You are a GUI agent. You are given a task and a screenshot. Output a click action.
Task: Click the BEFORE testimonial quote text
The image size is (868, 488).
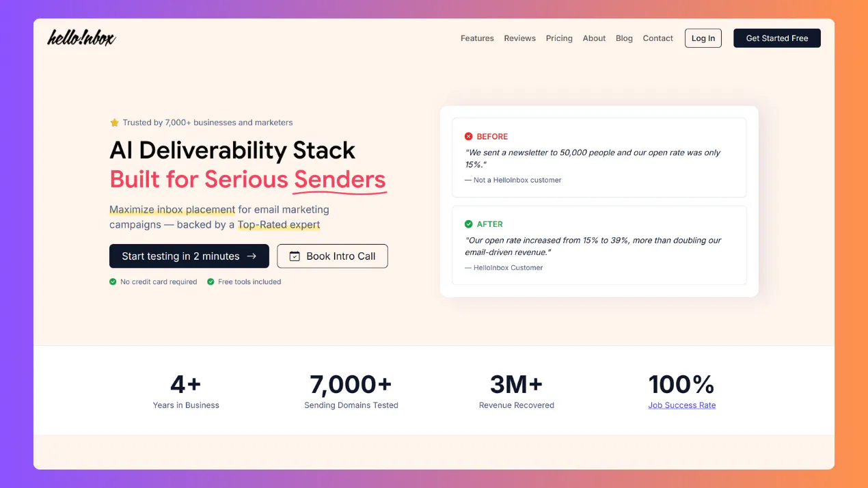(593, 159)
